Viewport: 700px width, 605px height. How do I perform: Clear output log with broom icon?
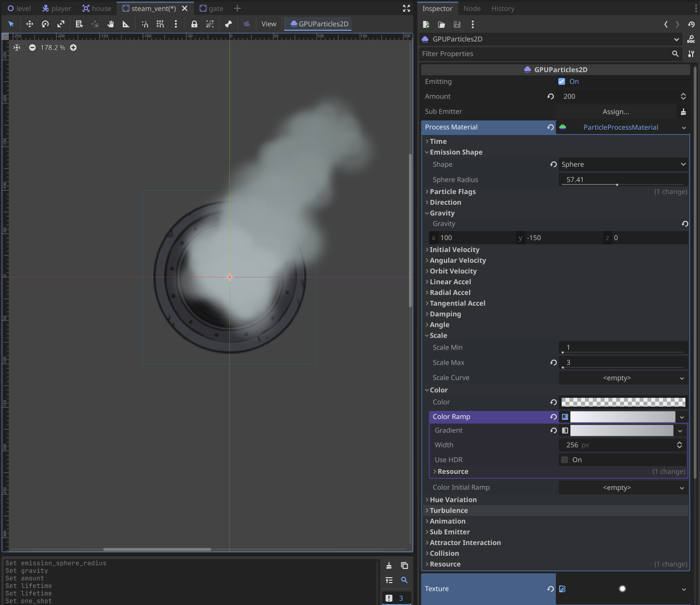[389, 566]
